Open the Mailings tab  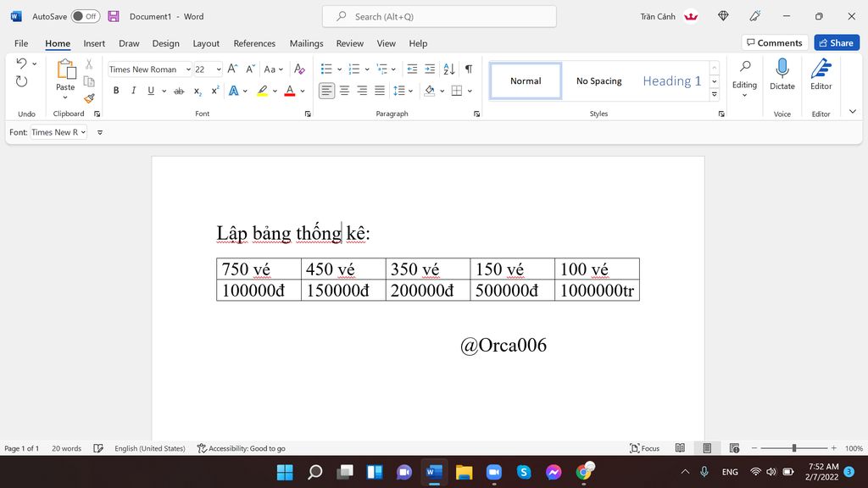click(306, 43)
